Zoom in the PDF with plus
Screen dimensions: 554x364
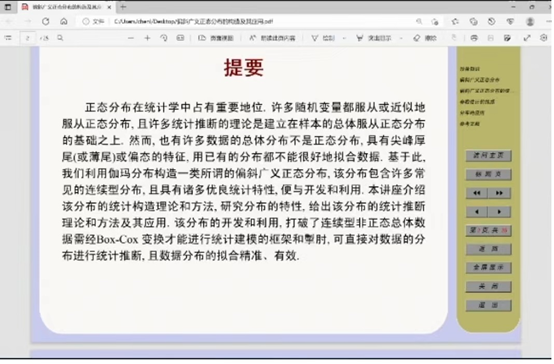tap(147, 38)
